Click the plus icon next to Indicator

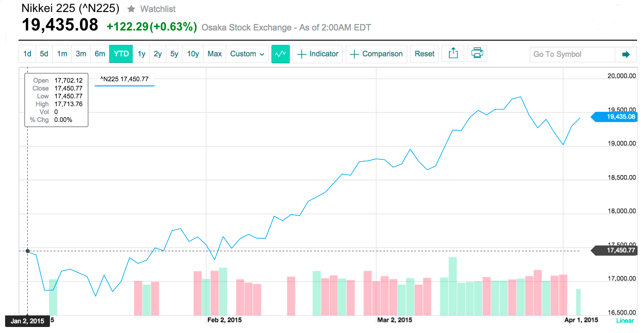point(301,54)
